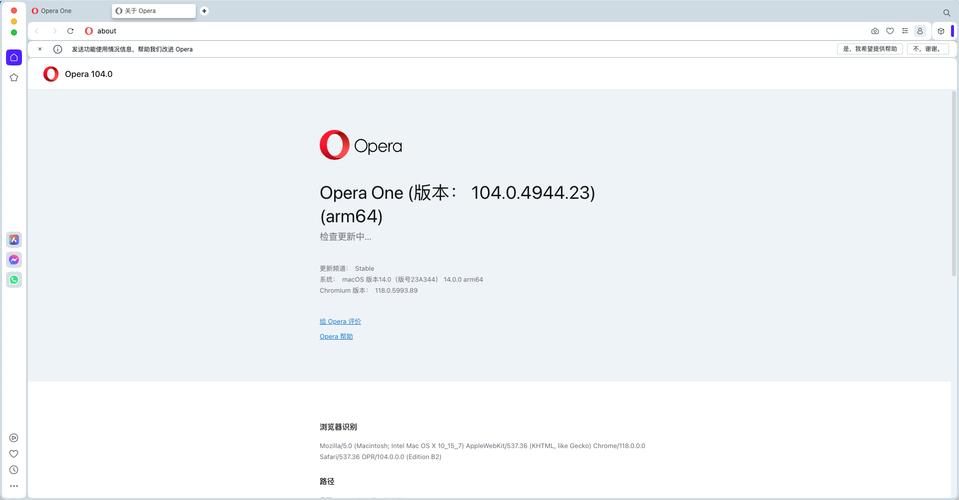Screen dimensions: 959x500
Task: Click the Opera 104.0 header title
Action: coord(89,74)
